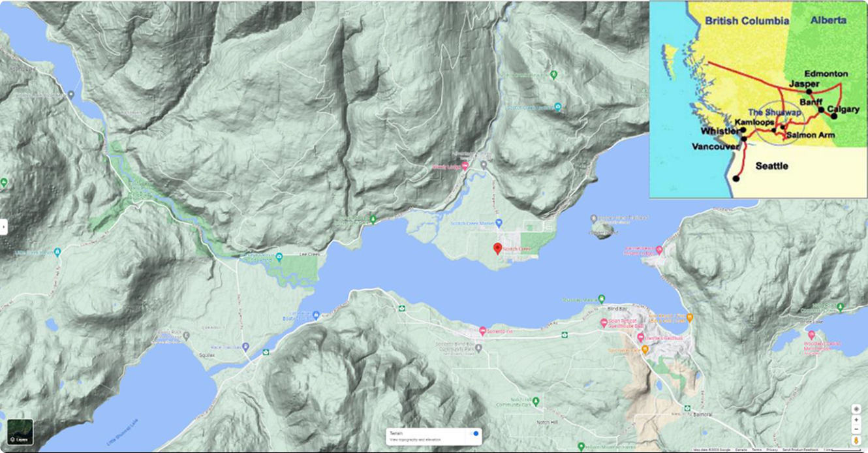Click the green Shuswap Marina marker
This screenshot has width=868, height=453.
coord(602,299)
